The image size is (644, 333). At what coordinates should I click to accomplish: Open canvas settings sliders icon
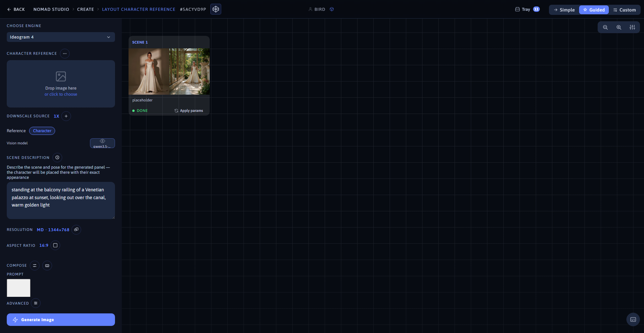click(632, 27)
